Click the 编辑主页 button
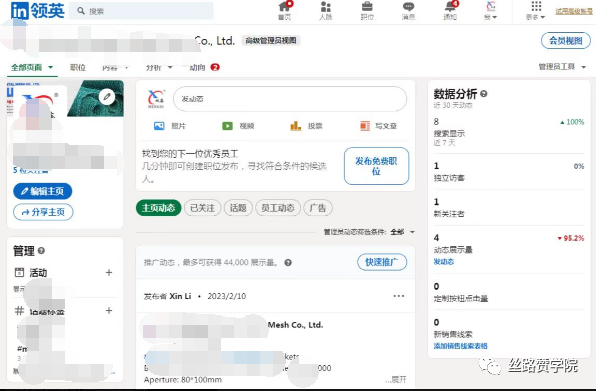596x391 pixels. click(x=43, y=191)
